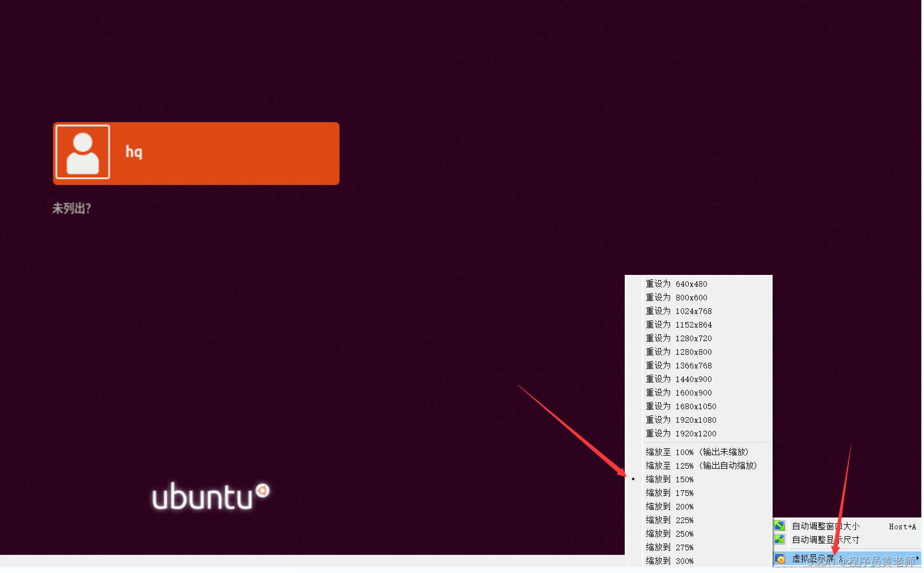Expand the 虚拟显示屏 1 submenu arrow
The width and height of the screenshot is (924, 573).
point(917,558)
